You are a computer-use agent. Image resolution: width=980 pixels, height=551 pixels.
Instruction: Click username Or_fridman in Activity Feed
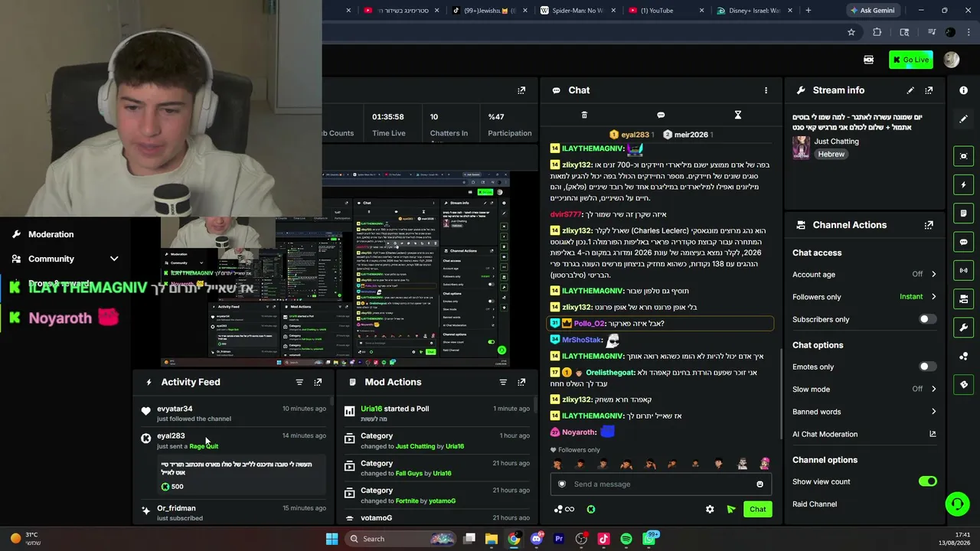[176, 508]
